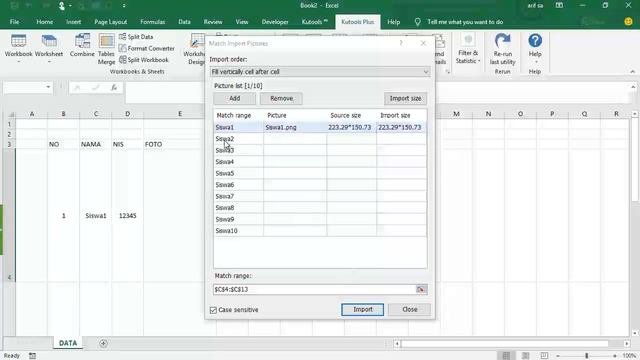
Task: Click the Match range column header
Action: point(238,116)
